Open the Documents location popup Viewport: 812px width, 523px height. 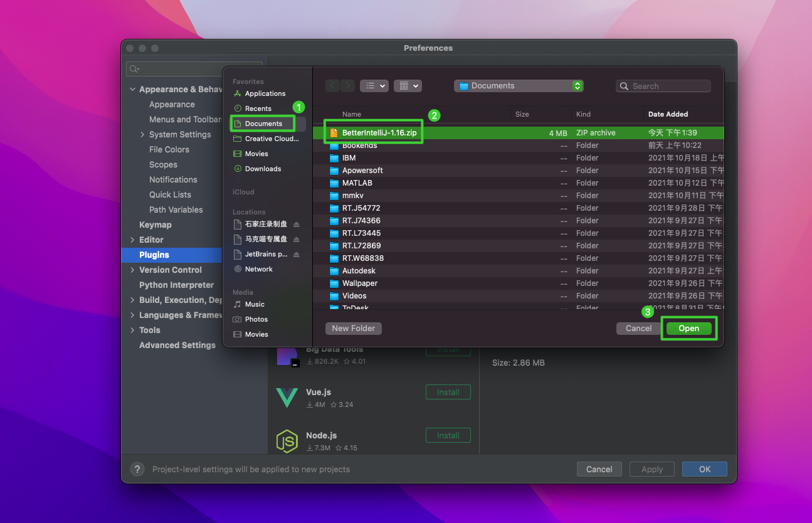click(x=519, y=86)
